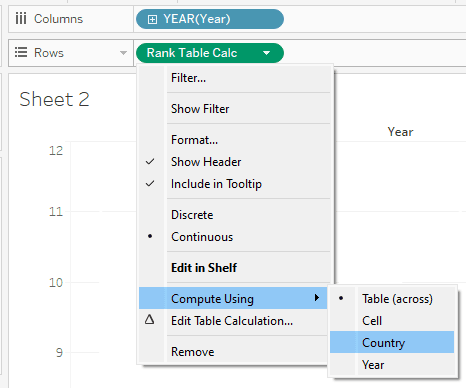Click the delta icon beside Edit Table Calculation
The width and height of the screenshot is (466, 388).
tap(150, 320)
